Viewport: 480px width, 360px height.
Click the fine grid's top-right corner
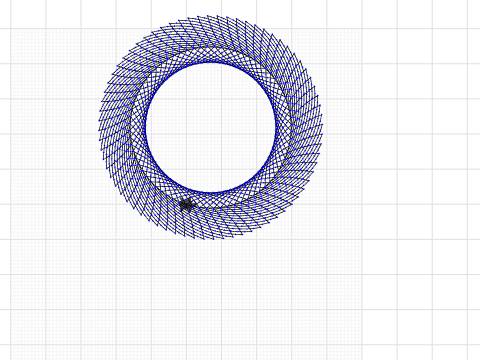tap(362, 29)
